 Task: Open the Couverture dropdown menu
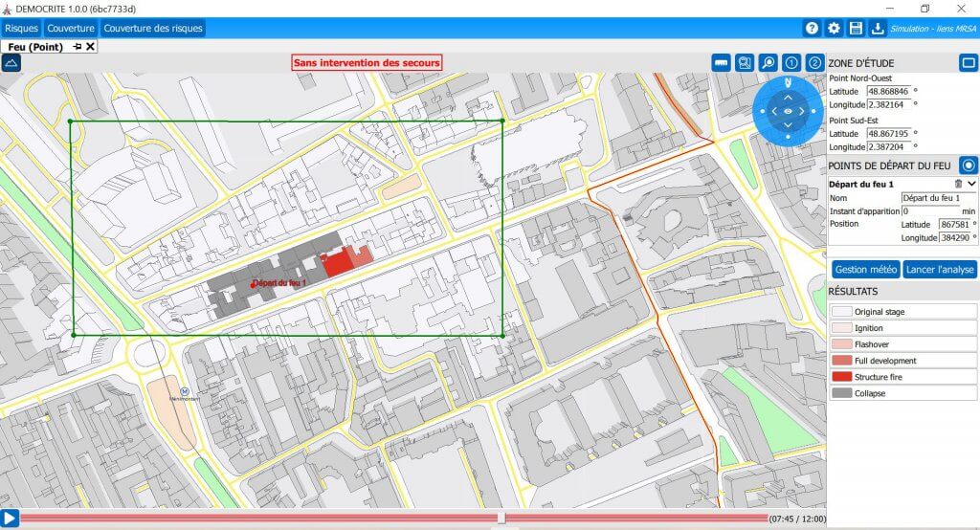71,28
